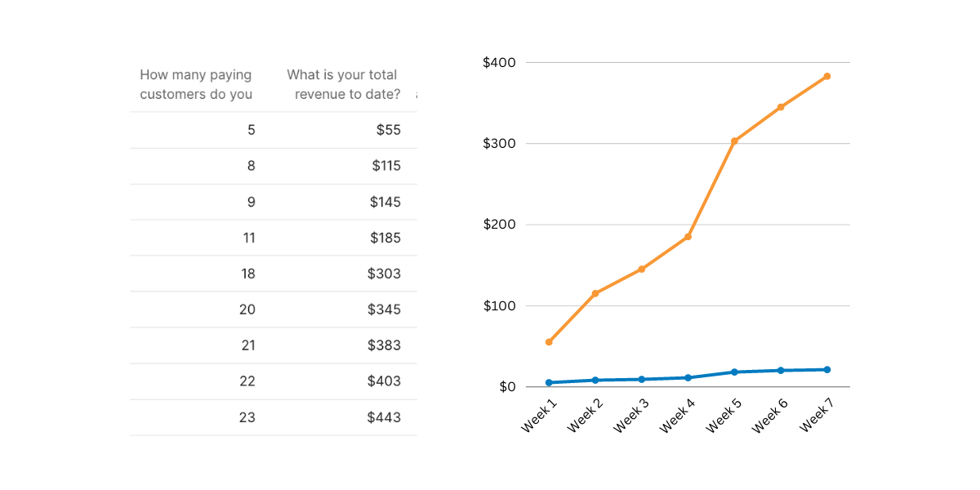Select the cell showing 11 customers

tap(248, 238)
